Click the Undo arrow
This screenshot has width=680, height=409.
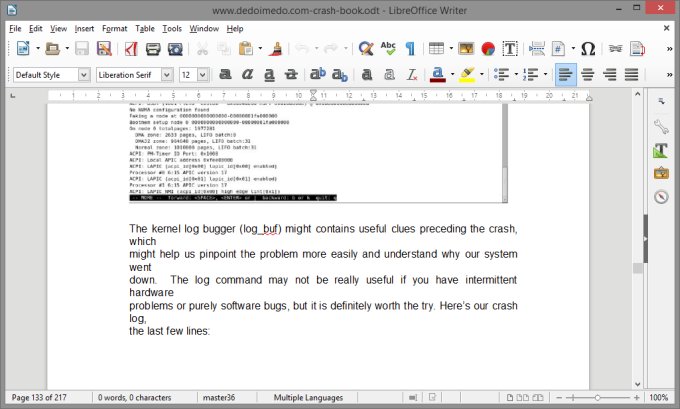pyautogui.click(x=302, y=49)
